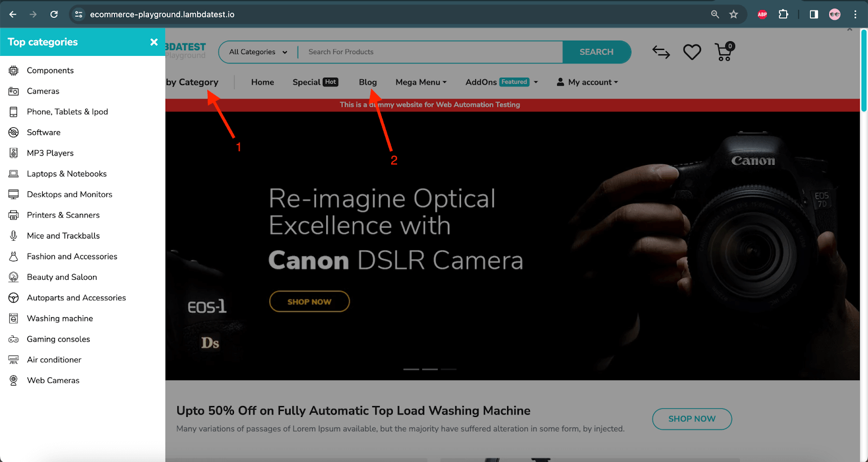Screen dimensions: 868x462
Task: Open the My account dropdown
Action: pyautogui.click(x=588, y=82)
